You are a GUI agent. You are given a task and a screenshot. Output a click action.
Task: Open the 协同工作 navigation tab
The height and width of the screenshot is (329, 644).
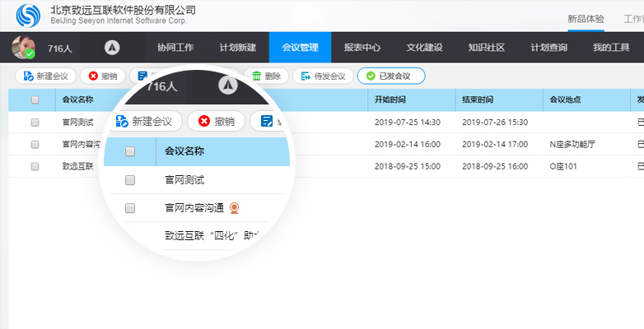175,48
